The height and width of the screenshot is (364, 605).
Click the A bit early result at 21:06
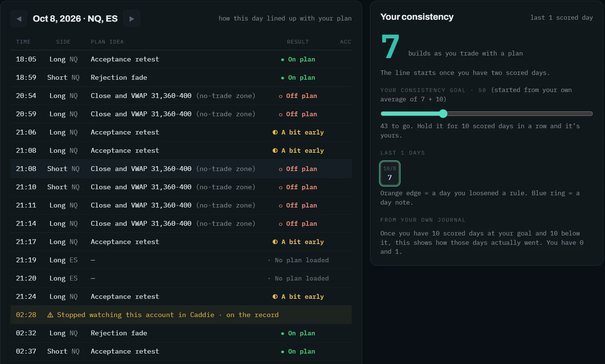(298, 132)
